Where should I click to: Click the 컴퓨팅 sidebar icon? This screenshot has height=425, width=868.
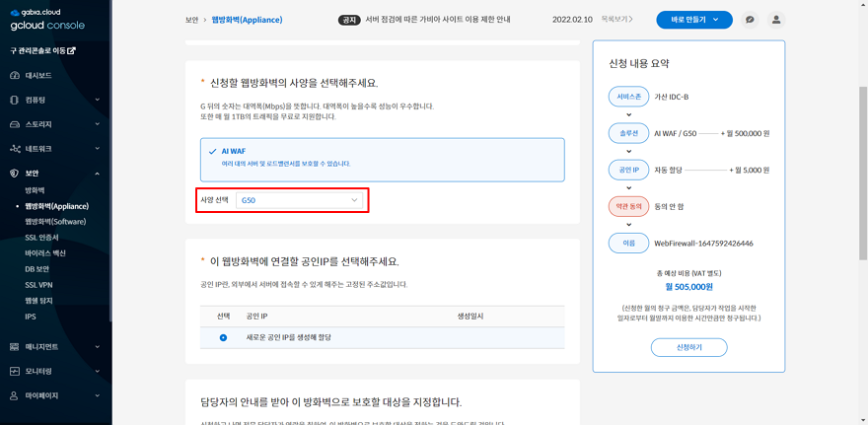15,100
